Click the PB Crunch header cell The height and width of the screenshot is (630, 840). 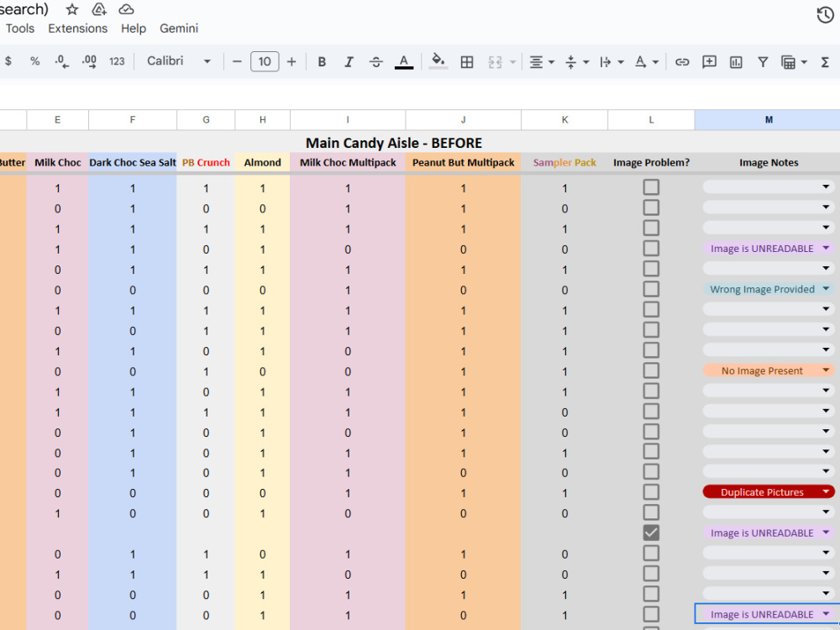click(206, 163)
